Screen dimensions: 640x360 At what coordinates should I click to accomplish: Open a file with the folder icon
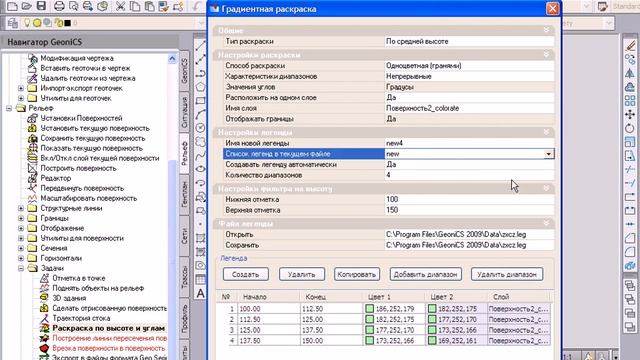(27, 6)
